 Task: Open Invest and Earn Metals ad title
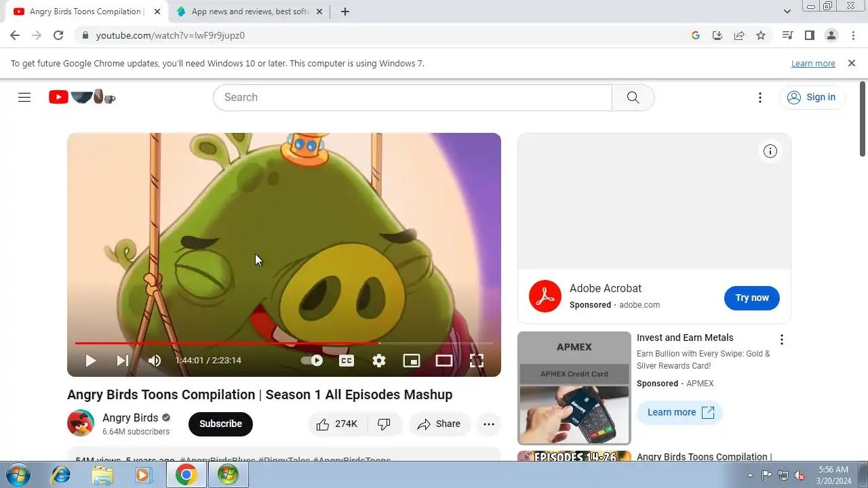click(685, 338)
